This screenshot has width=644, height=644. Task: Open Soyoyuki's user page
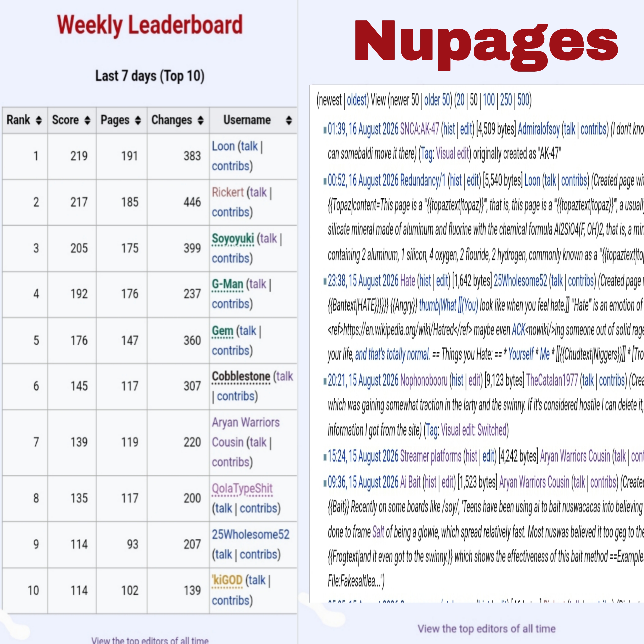[x=233, y=239]
